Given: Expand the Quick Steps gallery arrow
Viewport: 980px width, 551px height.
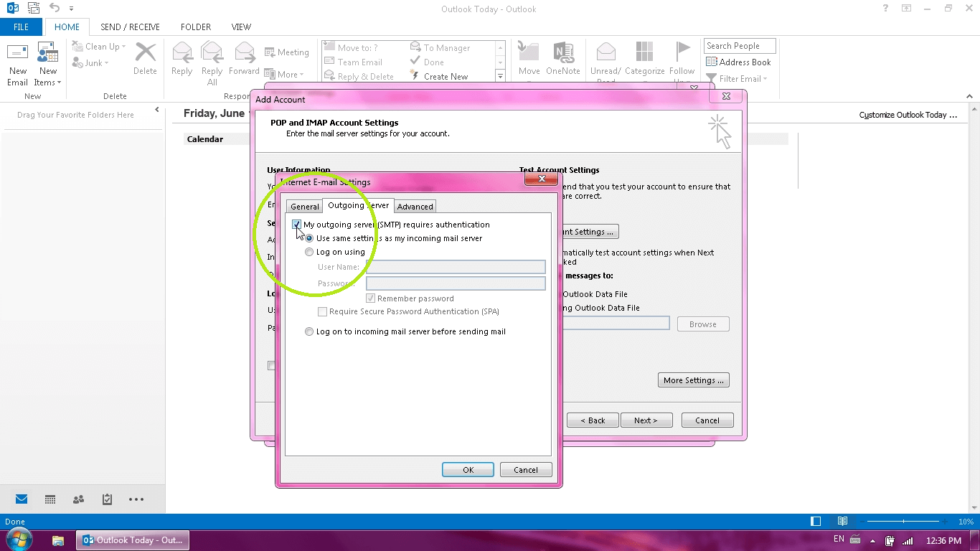Looking at the screenshot, I should (x=500, y=75).
